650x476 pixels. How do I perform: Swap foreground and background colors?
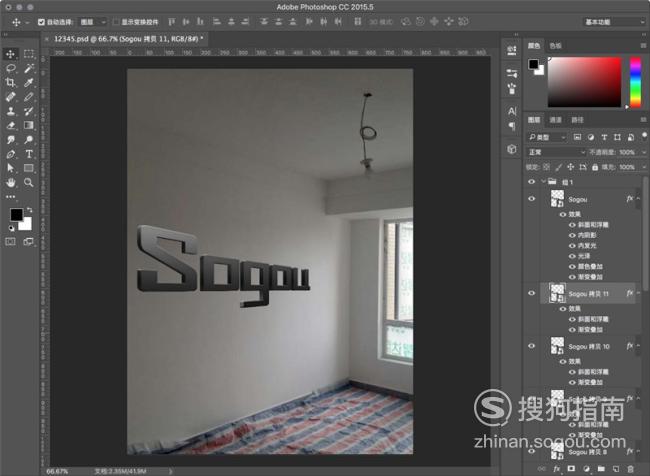pos(29,210)
